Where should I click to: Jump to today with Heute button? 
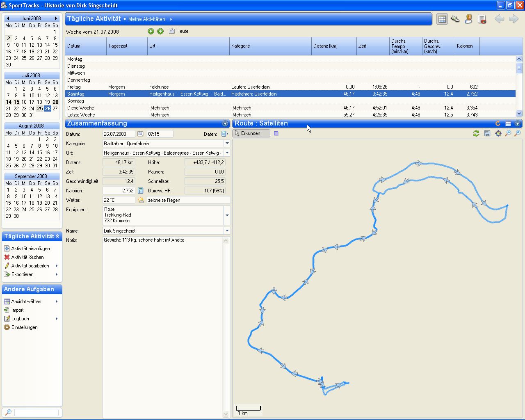tap(179, 31)
